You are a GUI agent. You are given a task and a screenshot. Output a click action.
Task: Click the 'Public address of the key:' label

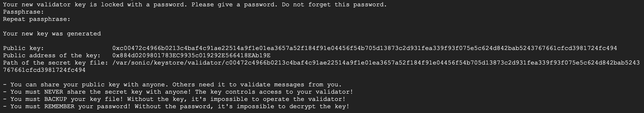(x=52, y=56)
